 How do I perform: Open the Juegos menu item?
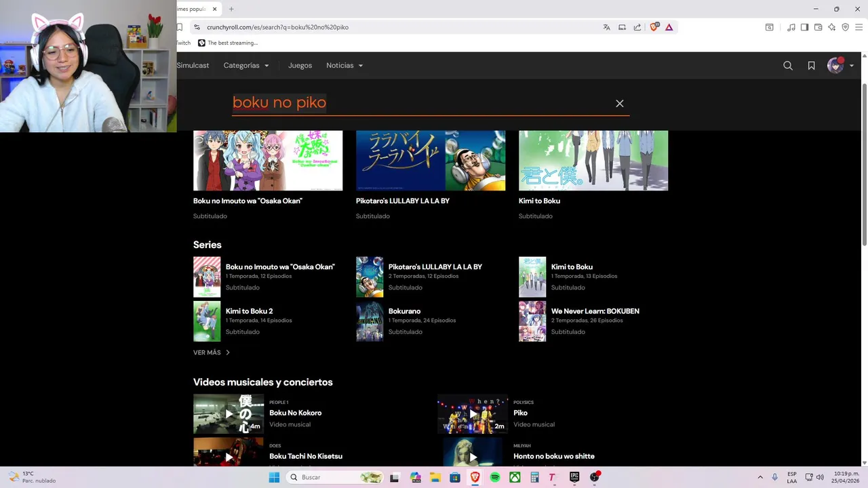(x=300, y=66)
